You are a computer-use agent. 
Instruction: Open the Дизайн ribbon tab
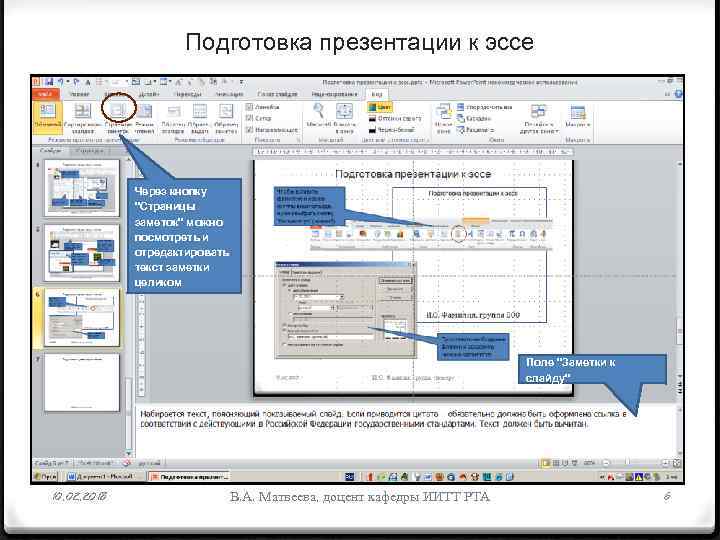click(x=148, y=94)
